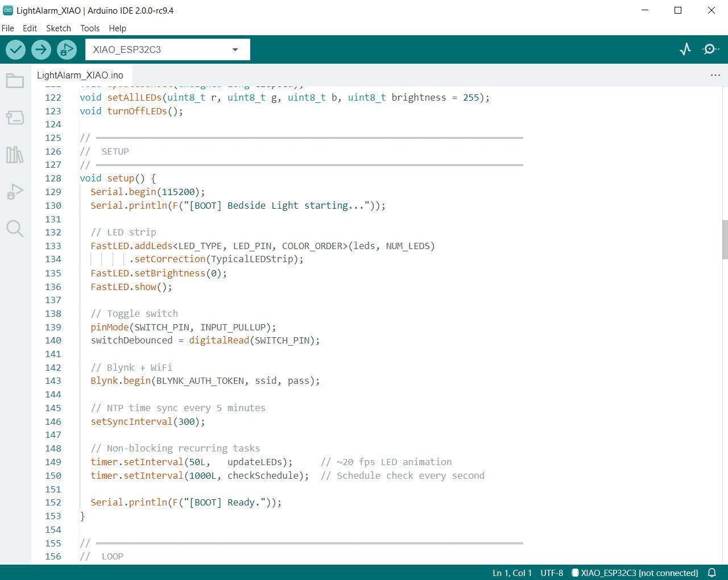Screen dimensions: 728x580
Task: Show notifications via bell icon
Action: pyautogui.click(x=712, y=573)
